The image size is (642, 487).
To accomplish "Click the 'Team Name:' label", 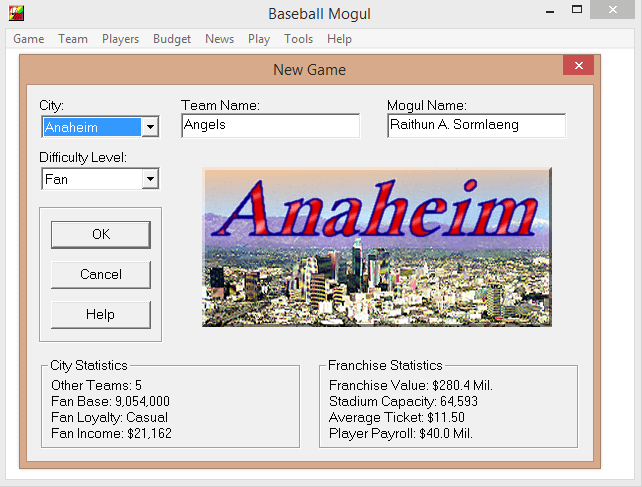I will click(220, 106).
